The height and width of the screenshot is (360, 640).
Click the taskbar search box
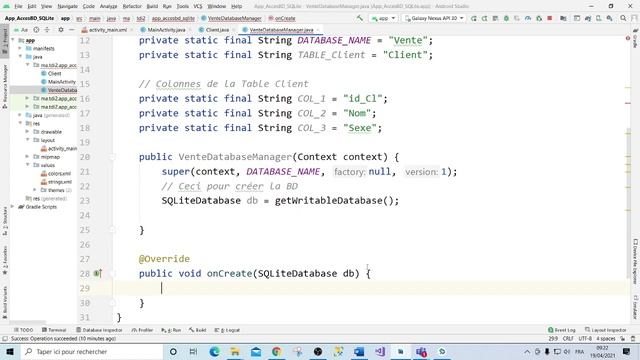pos(91,351)
